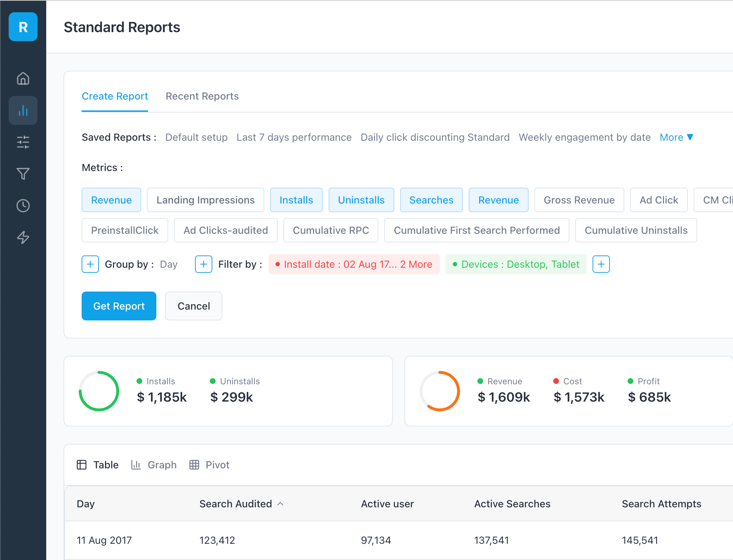
Task: Switch to the Recent Reports tab
Action: tap(202, 96)
